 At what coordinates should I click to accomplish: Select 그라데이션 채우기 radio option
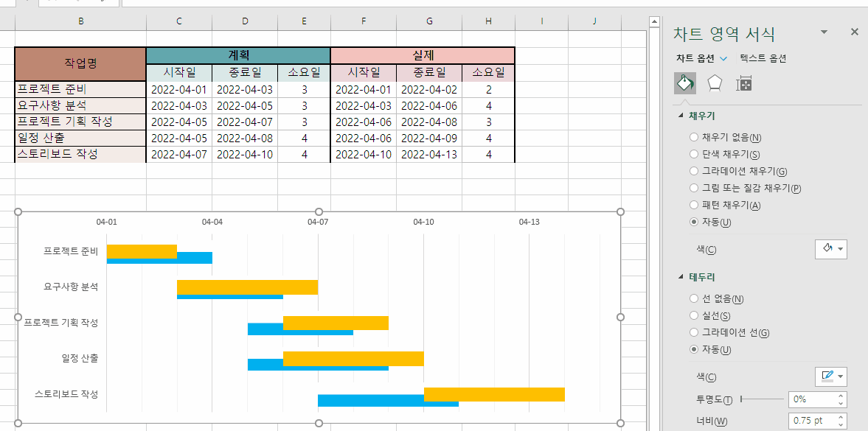tap(694, 171)
